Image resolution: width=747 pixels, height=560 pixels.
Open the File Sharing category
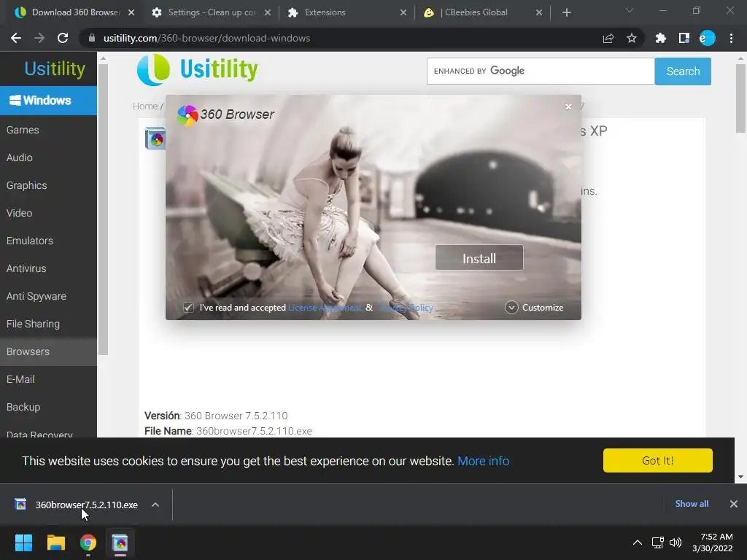(48, 324)
